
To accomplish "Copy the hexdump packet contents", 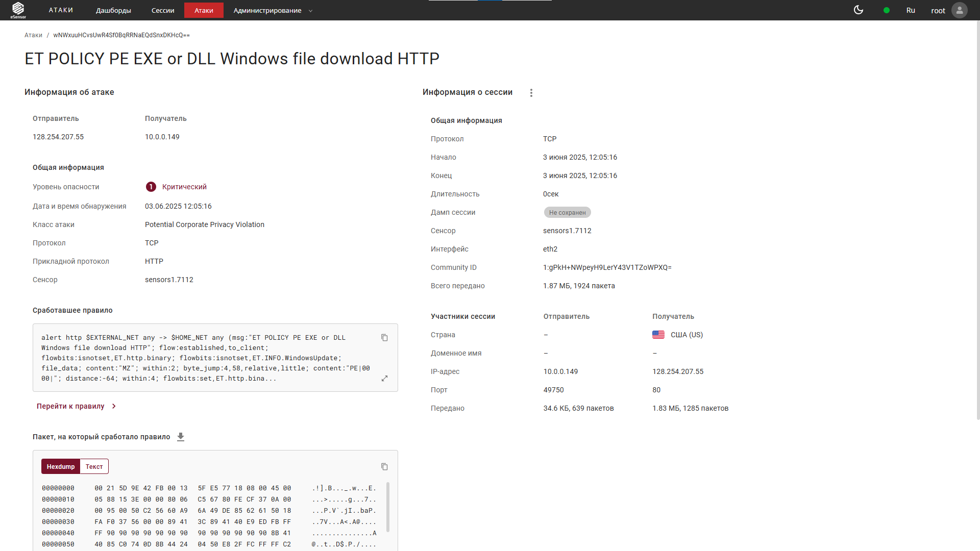I will pyautogui.click(x=384, y=467).
